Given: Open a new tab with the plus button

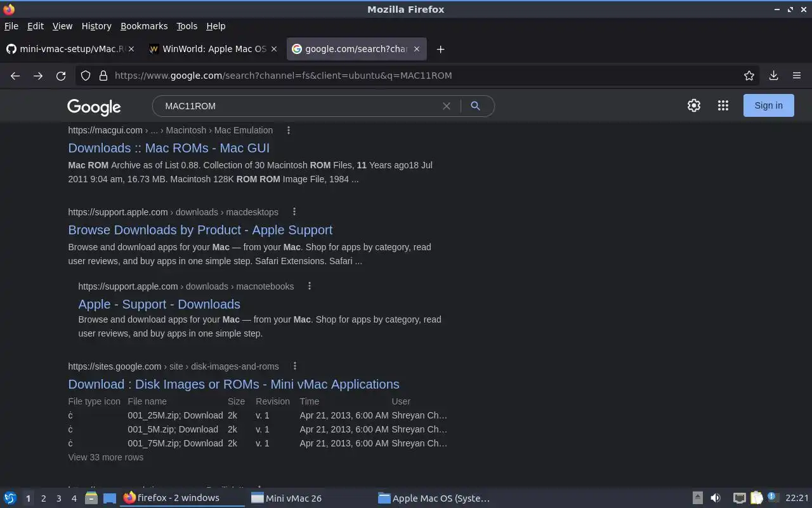Looking at the screenshot, I should (440, 49).
